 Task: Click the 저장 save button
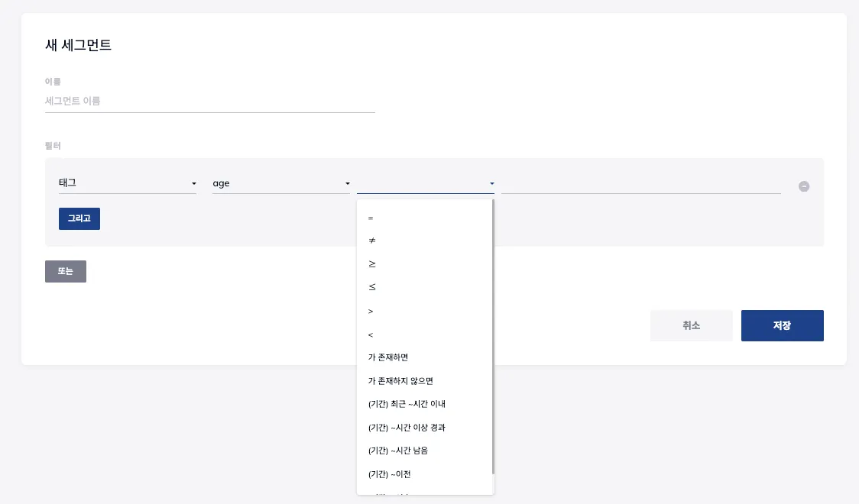783,325
